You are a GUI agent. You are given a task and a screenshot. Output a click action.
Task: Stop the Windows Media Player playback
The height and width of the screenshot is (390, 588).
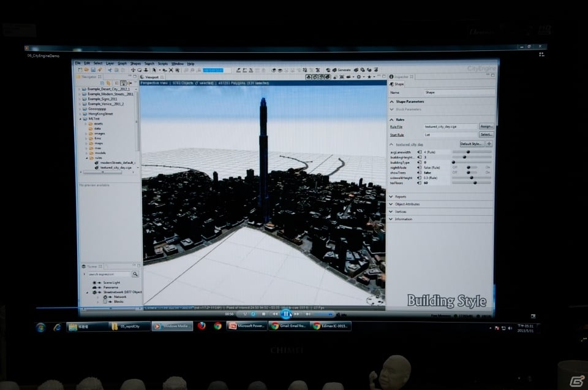(x=263, y=314)
